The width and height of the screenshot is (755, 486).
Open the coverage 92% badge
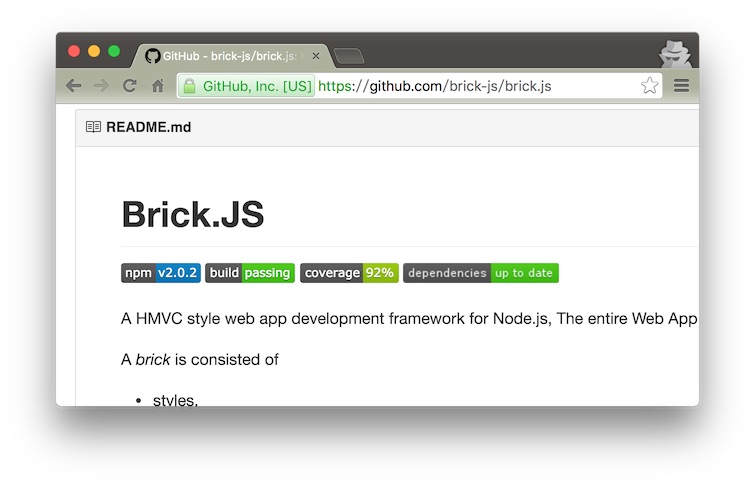click(x=350, y=273)
